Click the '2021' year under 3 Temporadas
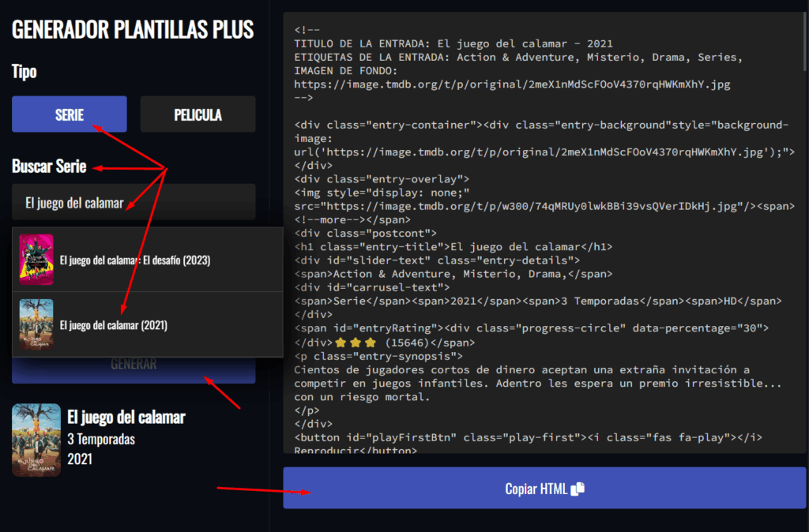This screenshot has width=809, height=532. coord(80,459)
